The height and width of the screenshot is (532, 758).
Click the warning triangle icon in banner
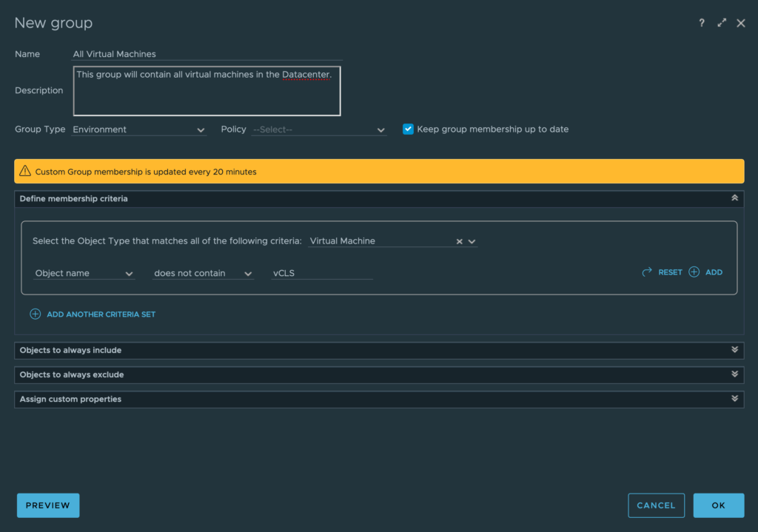[25, 172]
